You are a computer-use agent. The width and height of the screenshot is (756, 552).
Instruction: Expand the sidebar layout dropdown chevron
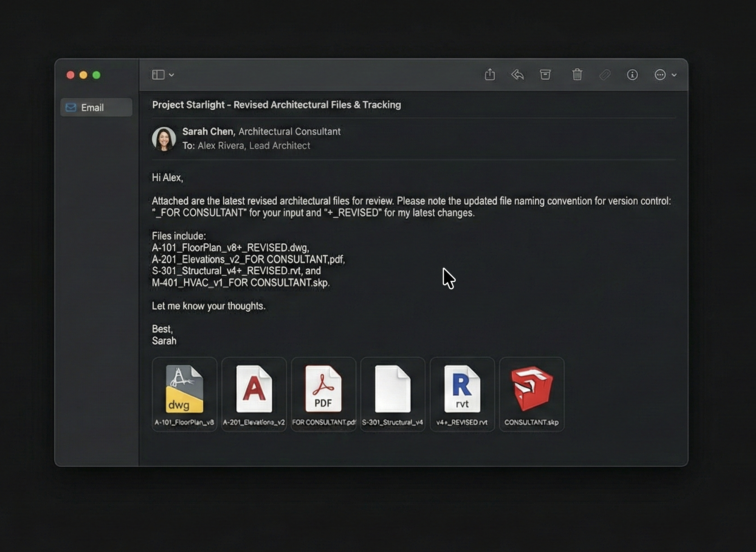pyautogui.click(x=172, y=75)
